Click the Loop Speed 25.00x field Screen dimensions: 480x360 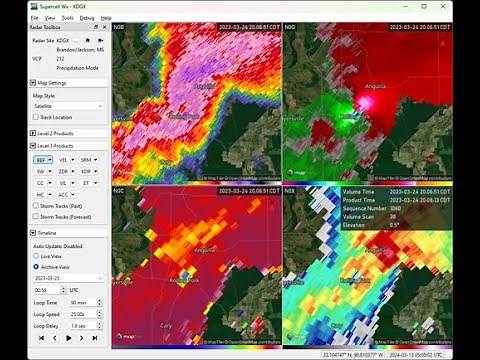83,314
